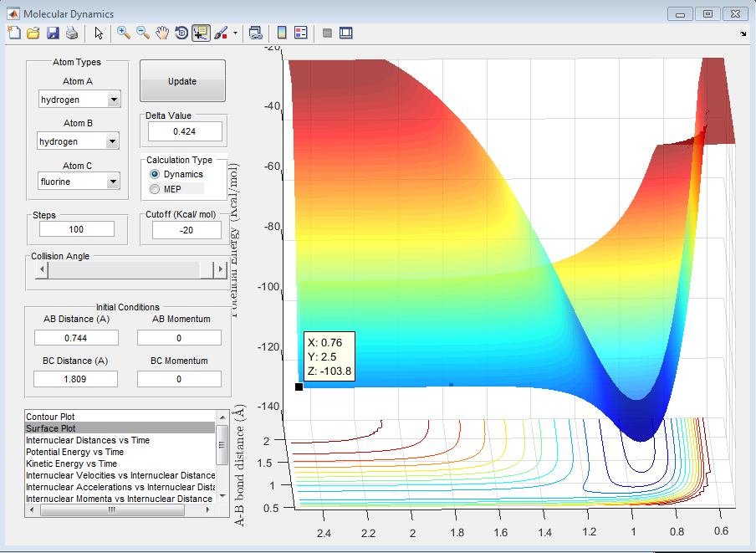The height and width of the screenshot is (553, 756).
Task: Select the MEP calculation type
Action: coord(154,189)
